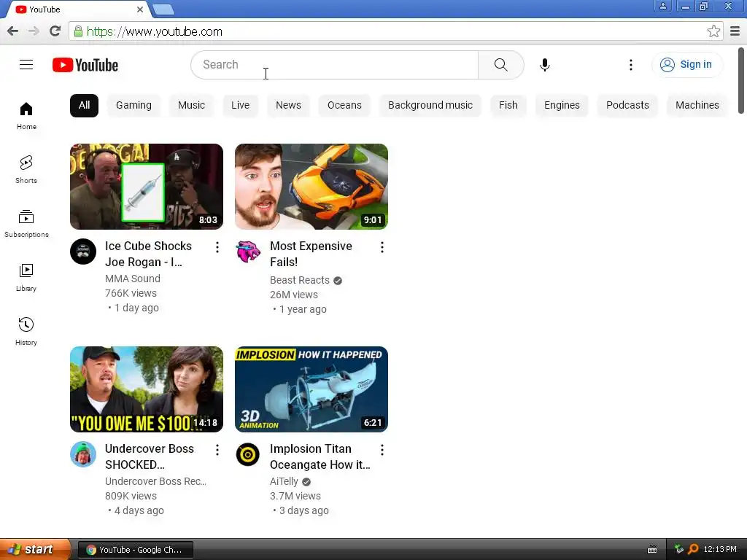This screenshot has width=747, height=560.
Task: Open YouTube settings three-dot menu beside Sign in
Action: tap(631, 65)
